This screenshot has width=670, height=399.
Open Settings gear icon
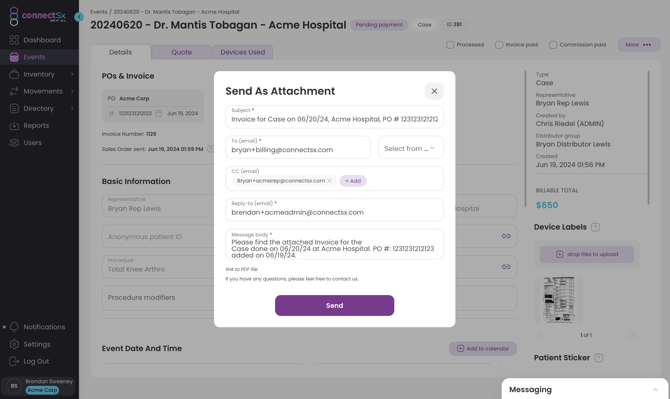coord(14,344)
